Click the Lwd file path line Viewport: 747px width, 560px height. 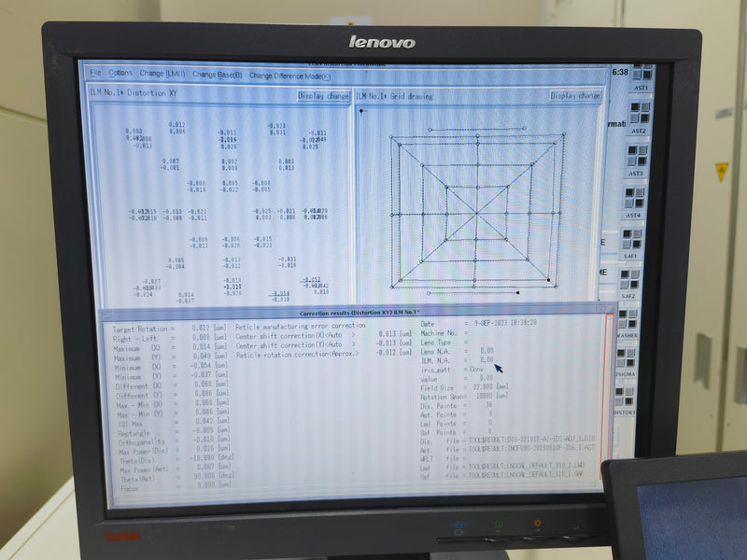click(502, 466)
